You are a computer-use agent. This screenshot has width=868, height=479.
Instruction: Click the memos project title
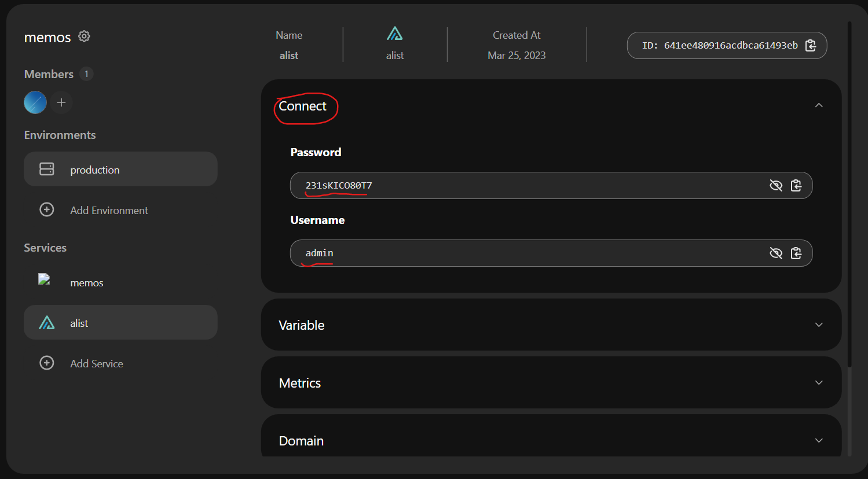coord(47,38)
